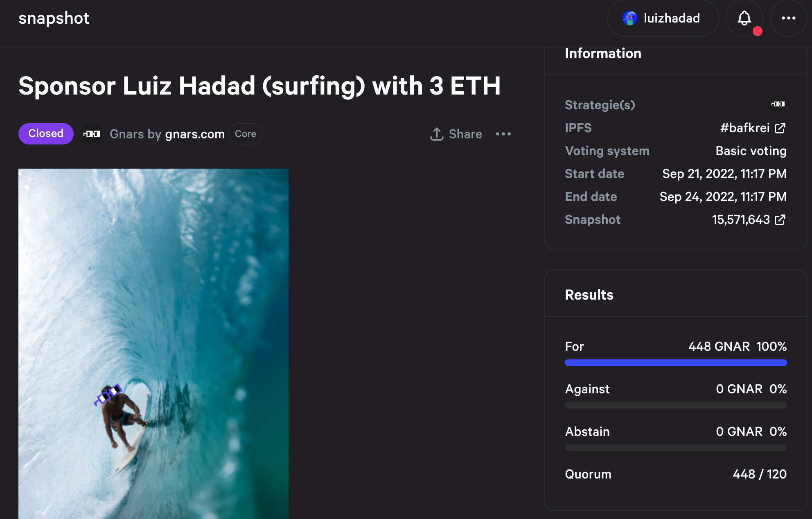Open notifications via the bell icon
This screenshot has width=812, height=519.
744,18
